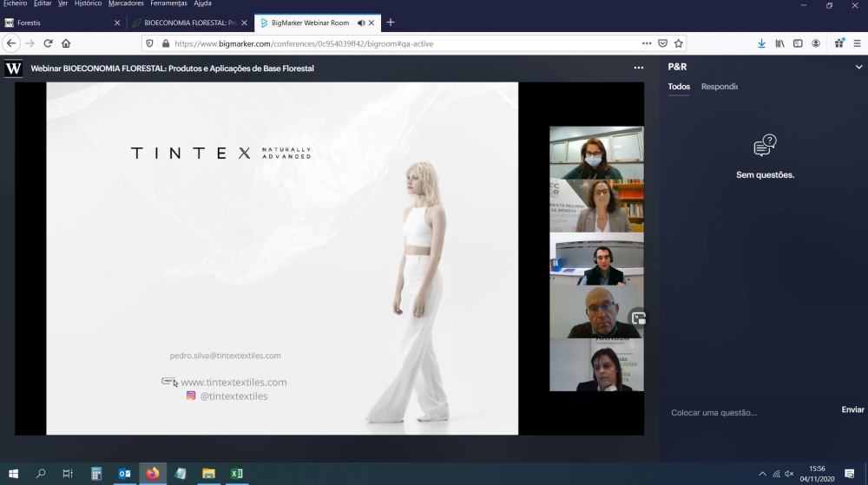Open the Firefox hamburger menu
The height and width of the screenshot is (485, 868).
coord(857,43)
